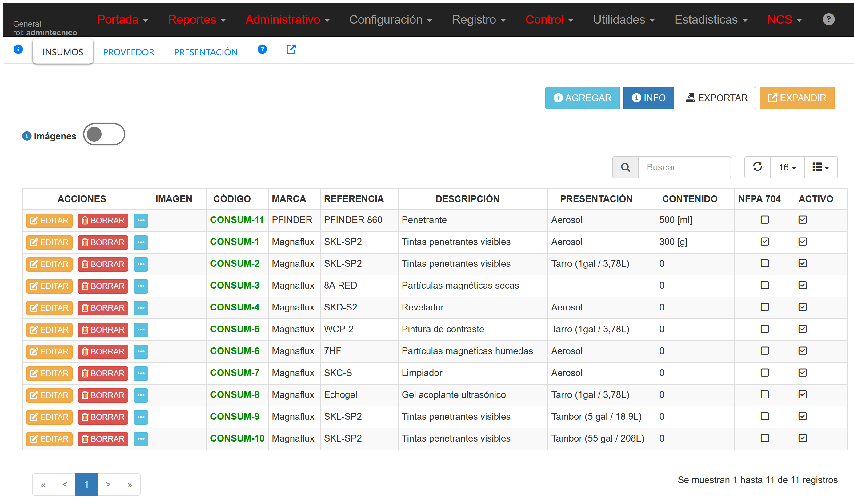Uncheck Activo checkbox for CONSUM-5

pos(802,329)
